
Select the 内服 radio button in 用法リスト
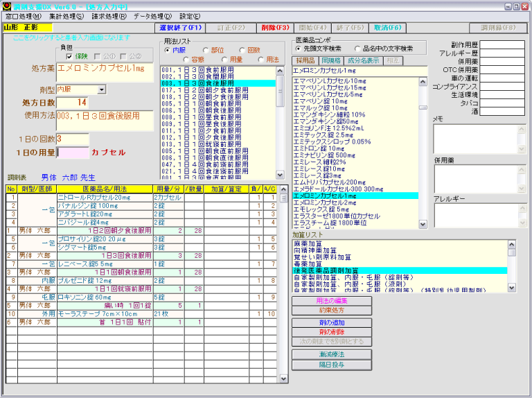[x=167, y=50]
